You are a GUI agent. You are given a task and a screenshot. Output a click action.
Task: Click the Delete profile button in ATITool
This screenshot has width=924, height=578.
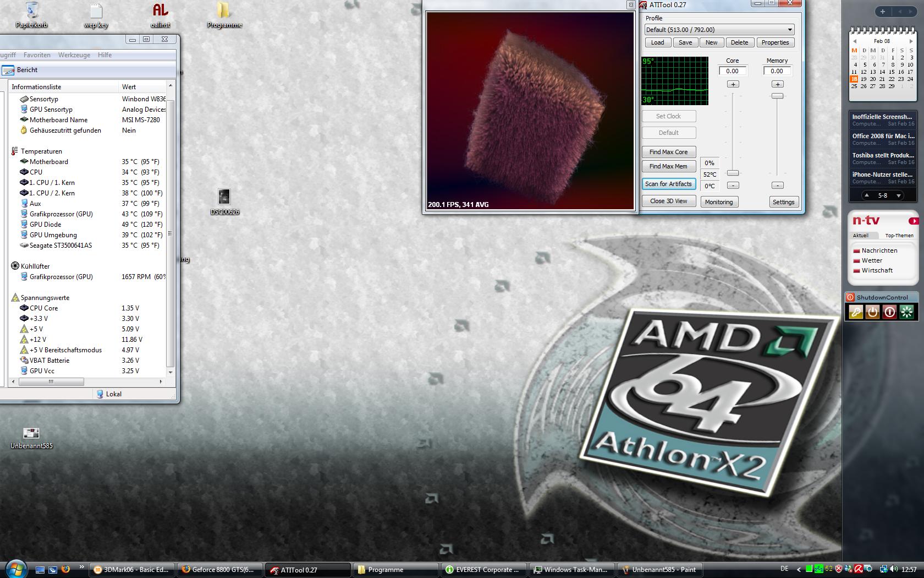pyautogui.click(x=739, y=42)
